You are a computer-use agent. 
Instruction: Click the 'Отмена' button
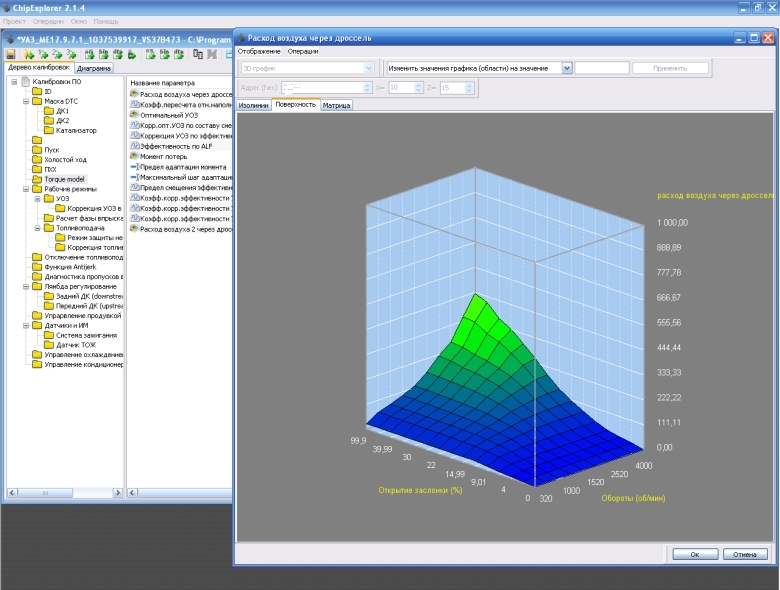tap(745, 553)
